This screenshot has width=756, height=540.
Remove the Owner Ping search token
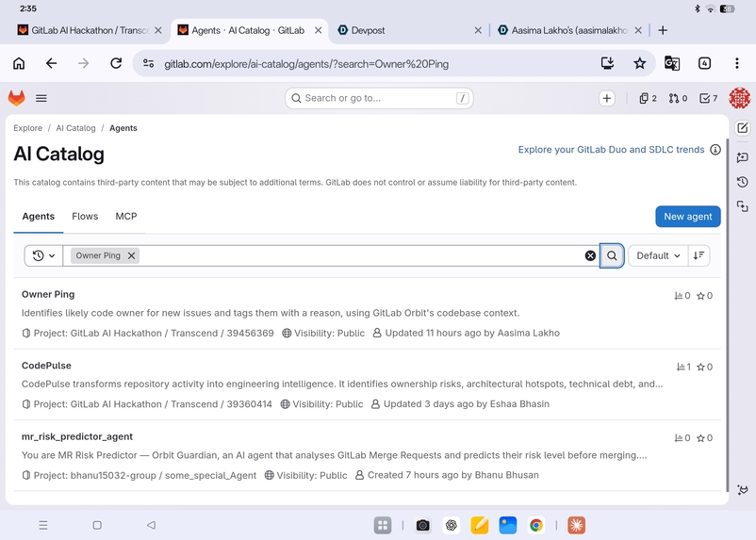[x=131, y=255]
